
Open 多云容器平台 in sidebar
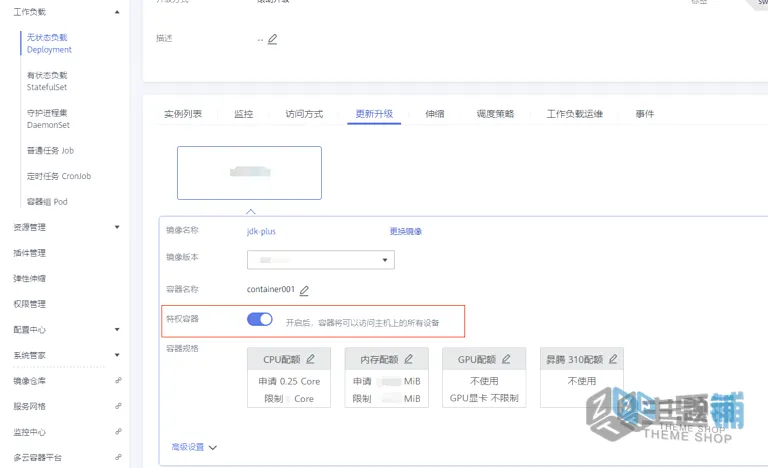click(38, 457)
